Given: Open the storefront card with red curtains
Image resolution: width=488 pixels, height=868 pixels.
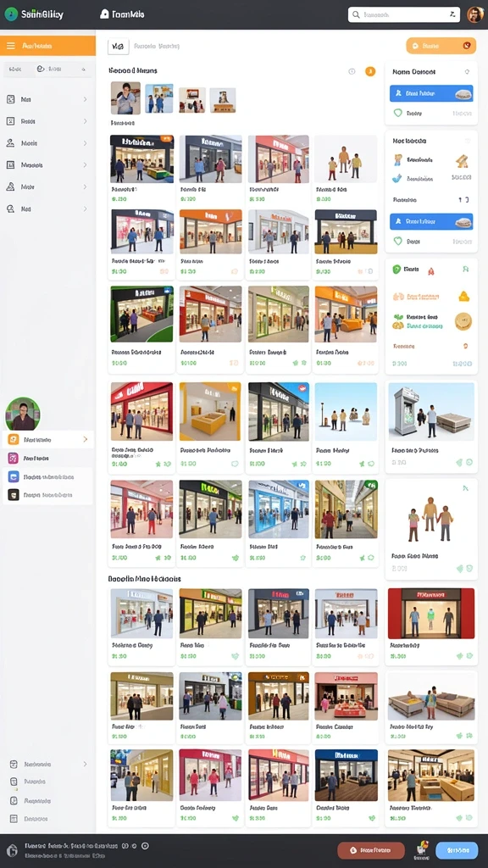Looking at the screenshot, I should point(431,626).
